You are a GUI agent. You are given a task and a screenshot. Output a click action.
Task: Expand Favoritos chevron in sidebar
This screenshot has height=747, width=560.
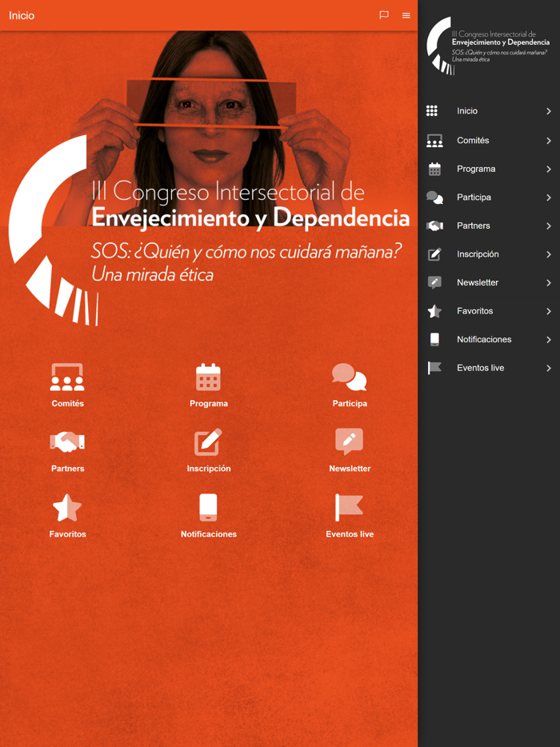[x=549, y=311]
